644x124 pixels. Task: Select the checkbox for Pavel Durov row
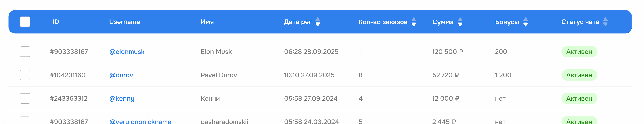[25, 75]
